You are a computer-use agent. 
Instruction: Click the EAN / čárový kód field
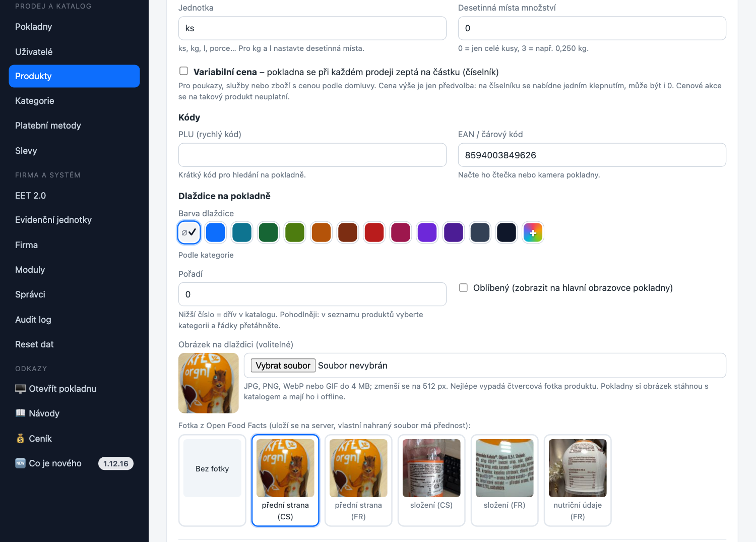pos(592,155)
